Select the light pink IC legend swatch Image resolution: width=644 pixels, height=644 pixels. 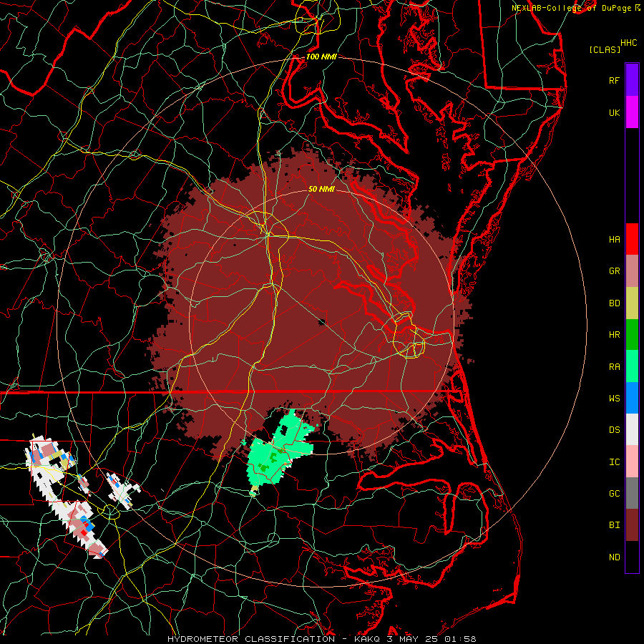tap(632, 462)
